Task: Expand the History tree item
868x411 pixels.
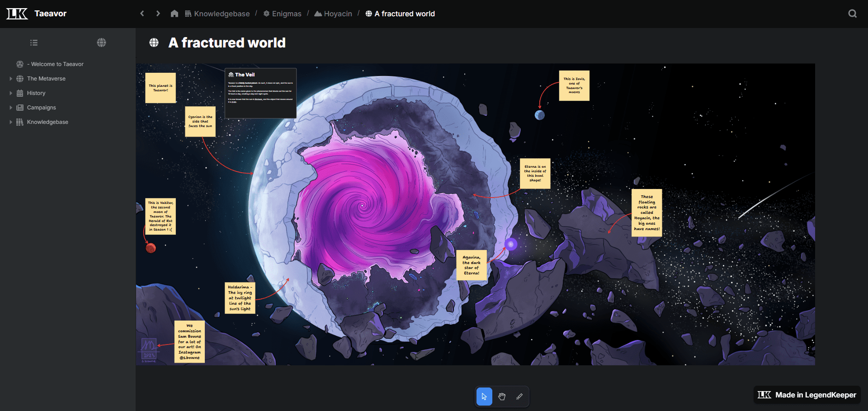Action: coord(11,93)
